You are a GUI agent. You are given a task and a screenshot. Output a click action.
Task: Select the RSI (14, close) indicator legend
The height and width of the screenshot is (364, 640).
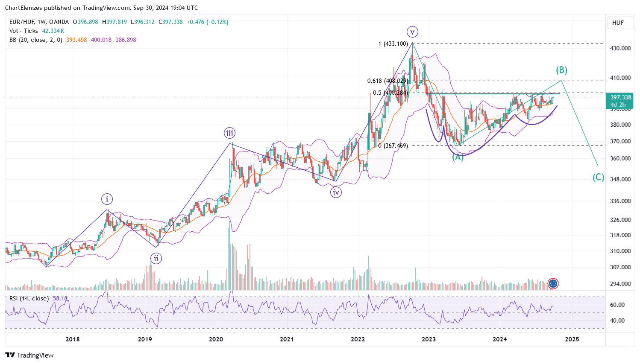pos(29,298)
